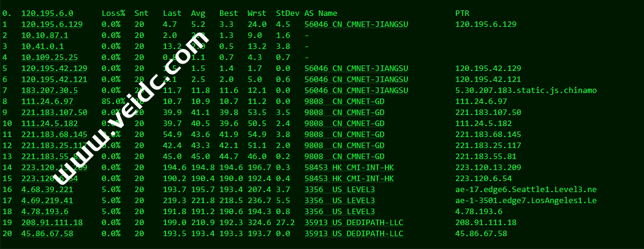Screen dimensions: 644x249
Task: Click the Last column header
Action: [172, 13]
